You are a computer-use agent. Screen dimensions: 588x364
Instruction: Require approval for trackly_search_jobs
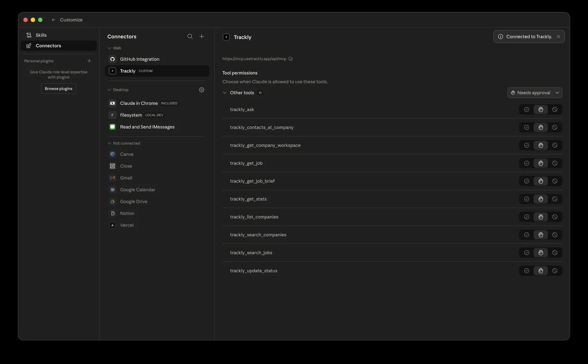(x=540, y=252)
